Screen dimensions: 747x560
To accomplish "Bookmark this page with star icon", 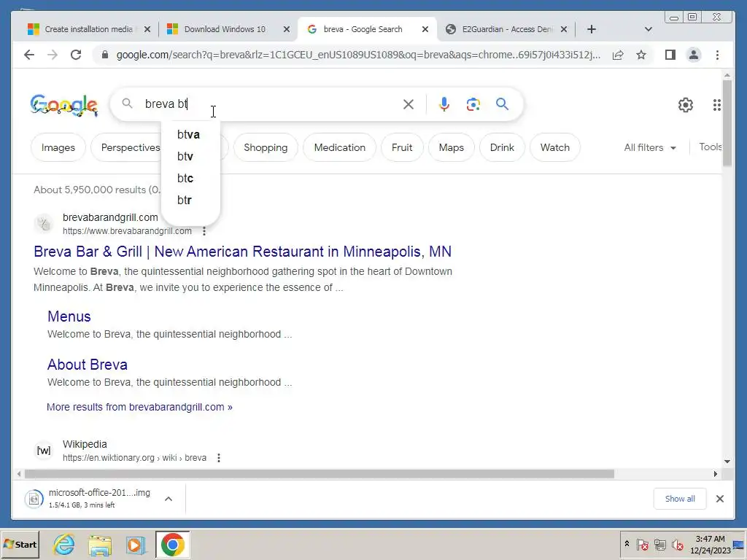I will pos(641,55).
